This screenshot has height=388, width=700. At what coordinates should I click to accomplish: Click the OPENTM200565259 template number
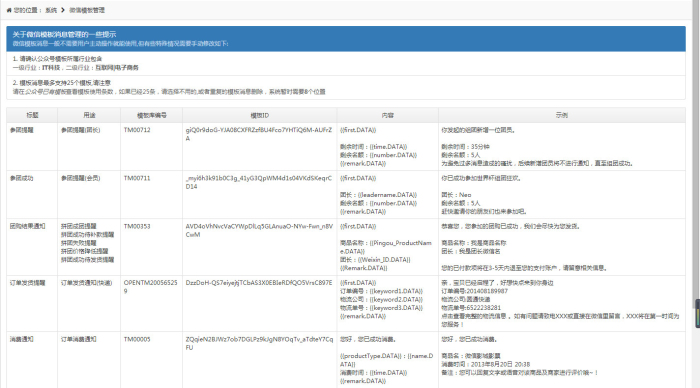[150, 287]
